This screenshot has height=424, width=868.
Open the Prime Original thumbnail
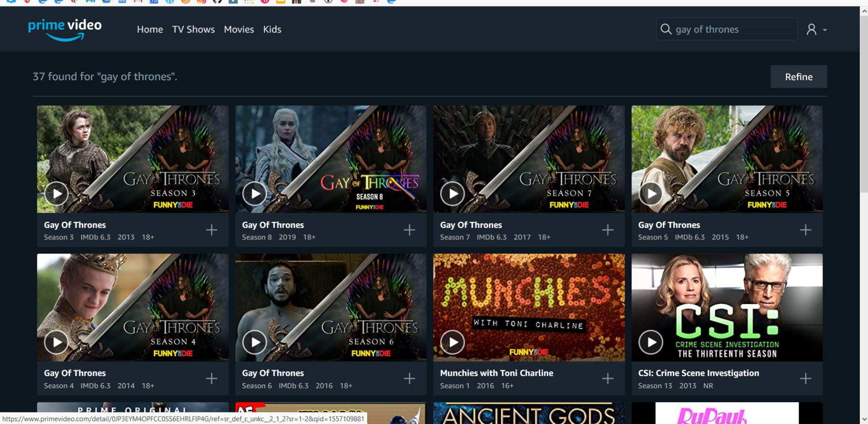click(x=133, y=408)
